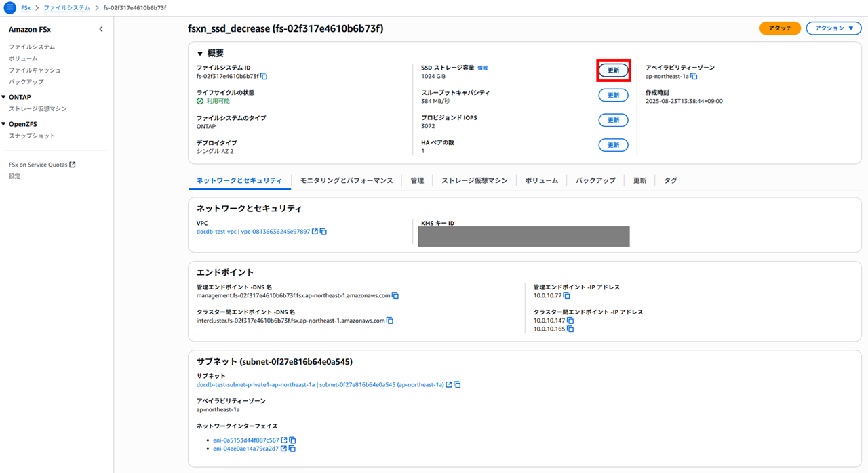Open ボリューム in side navigation
Screen dimensions: 868x473
click(x=23, y=58)
